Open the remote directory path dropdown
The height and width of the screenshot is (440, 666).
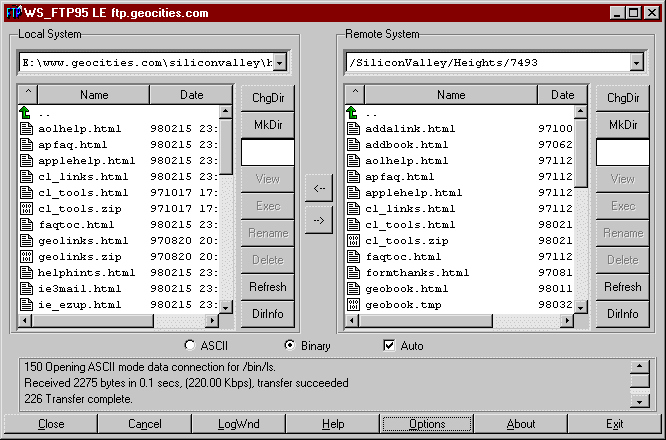636,63
